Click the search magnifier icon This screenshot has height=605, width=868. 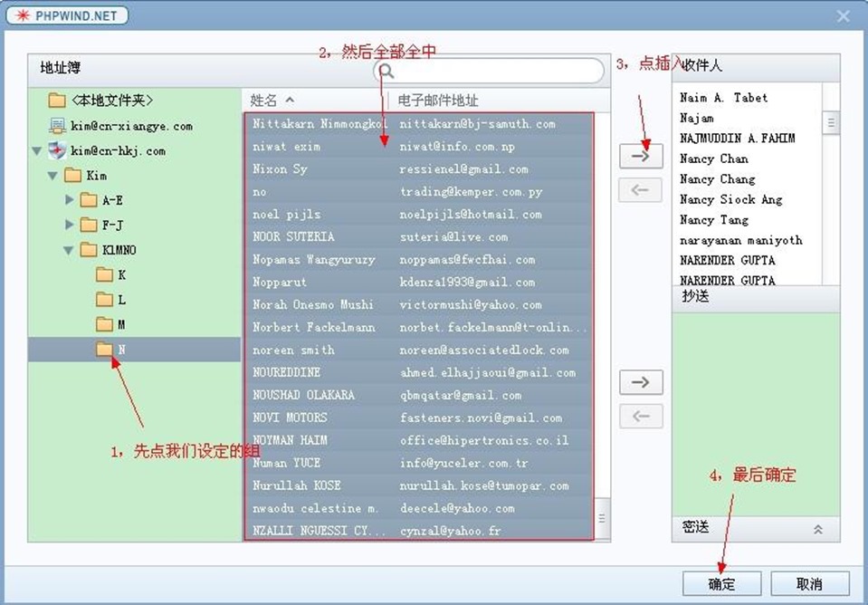click(x=386, y=71)
